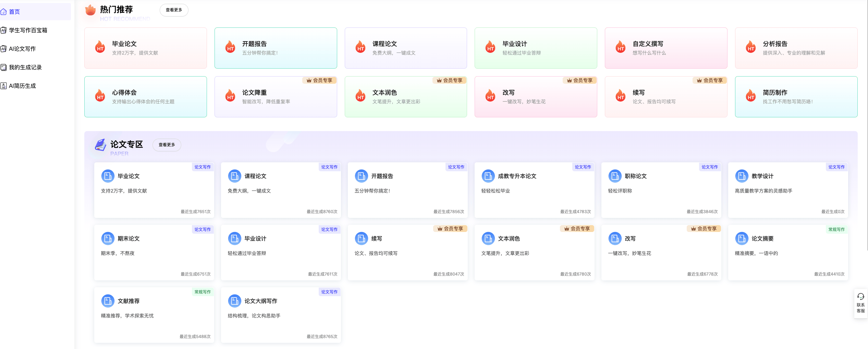Click the AI简历生成 sidebar icon

point(4,86)
